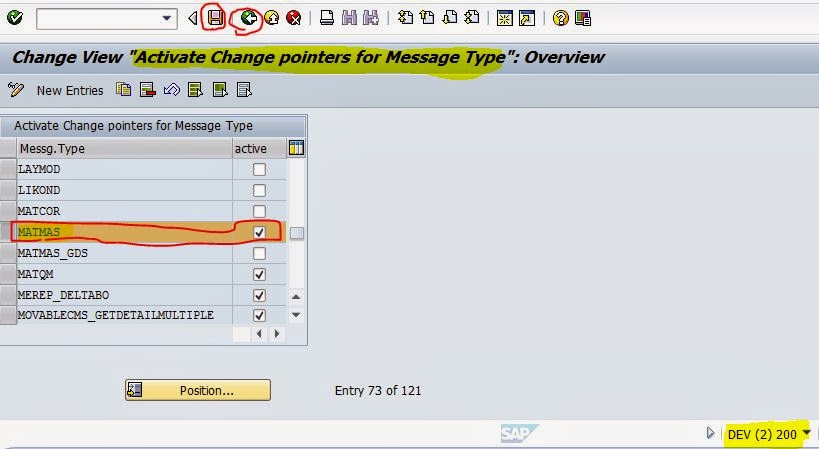Image resolution: width=819 pixels, height=449 pixels.
Task: Click table horizontal scroll left arrow
Action: pyautogui.click(x=259, y=334)
